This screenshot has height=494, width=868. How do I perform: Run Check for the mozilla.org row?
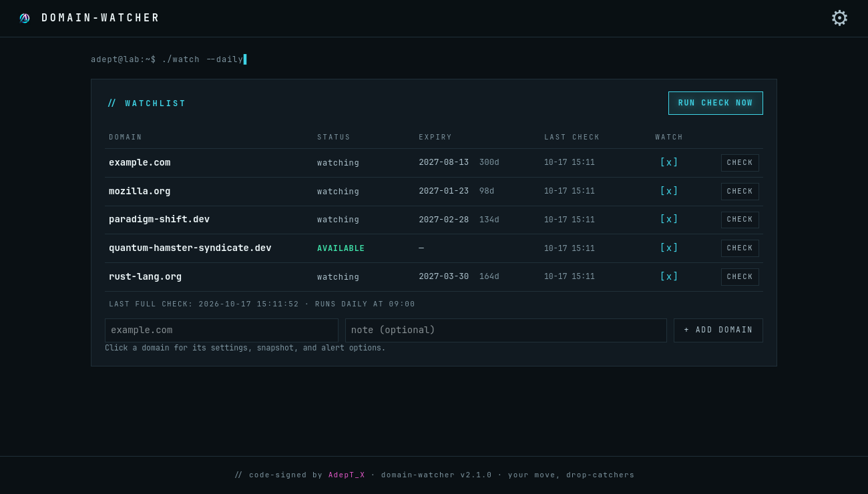coord(740,192)
